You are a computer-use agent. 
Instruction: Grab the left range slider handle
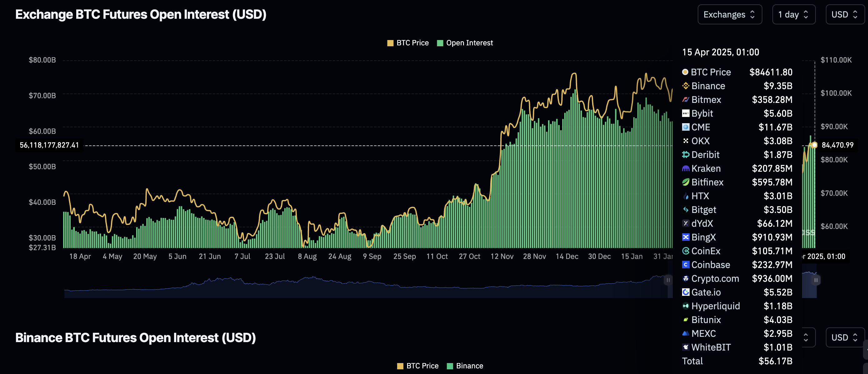668,280
